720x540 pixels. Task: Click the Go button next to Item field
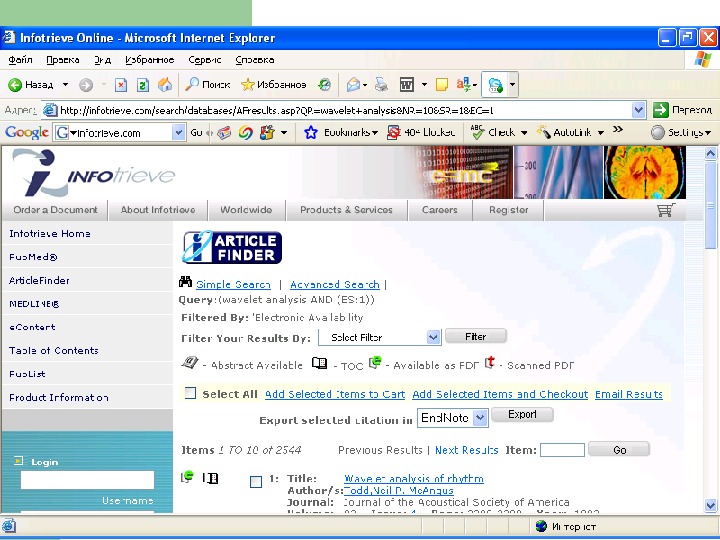[619, 450]
